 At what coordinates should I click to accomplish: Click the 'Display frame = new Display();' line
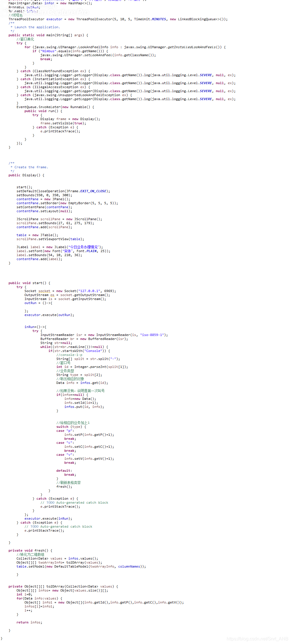70,119
